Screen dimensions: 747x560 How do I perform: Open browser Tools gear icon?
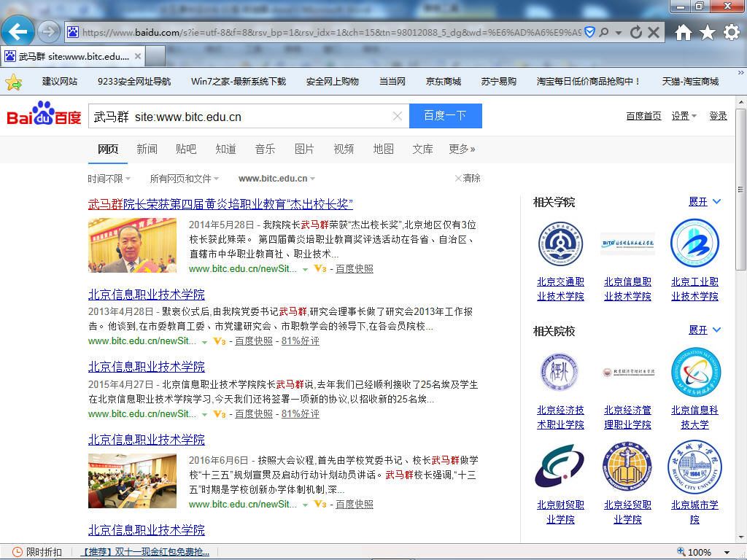point(731,32)
